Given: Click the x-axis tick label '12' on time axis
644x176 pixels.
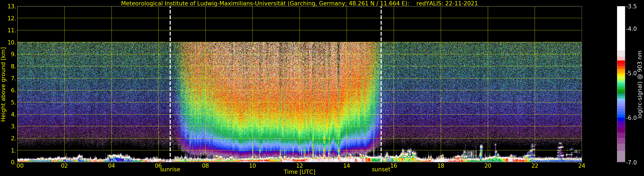Looking at the screenshot, I should [300, 166].
